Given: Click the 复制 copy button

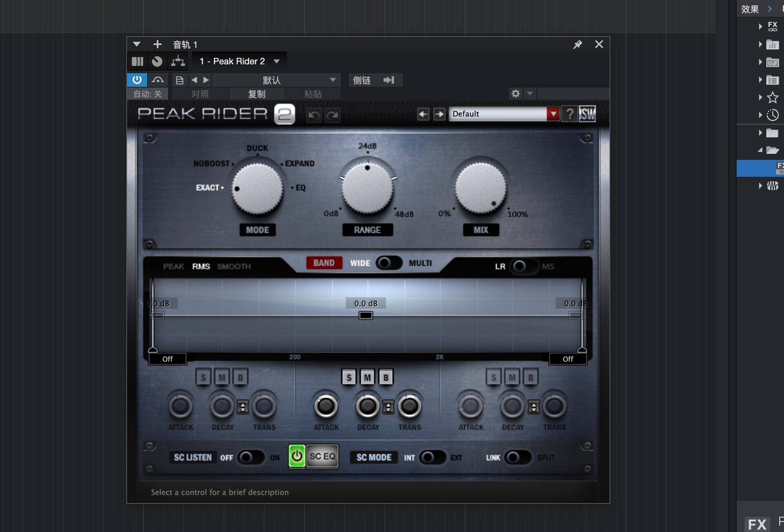Looking at the screenshot, I should (257, 94).
